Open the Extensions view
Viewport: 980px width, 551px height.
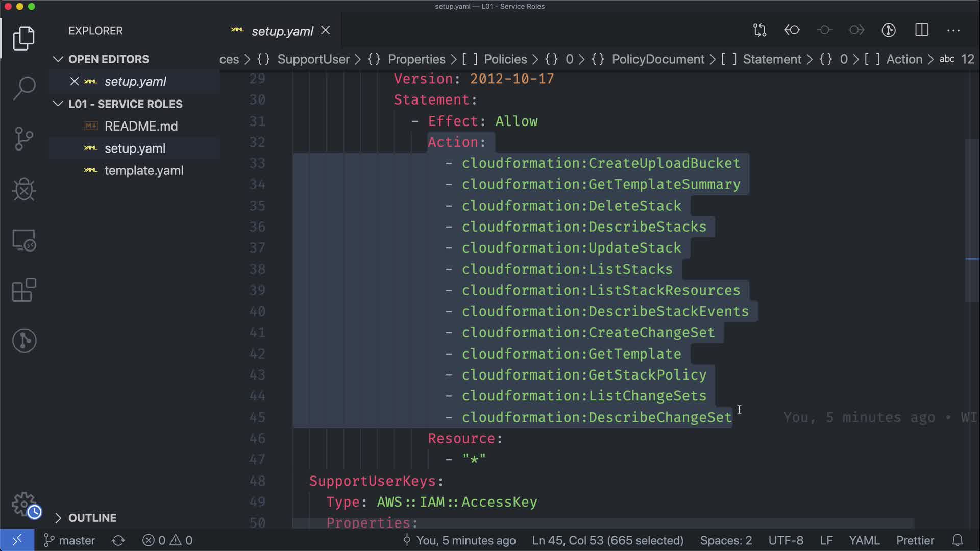coord(24,290)
